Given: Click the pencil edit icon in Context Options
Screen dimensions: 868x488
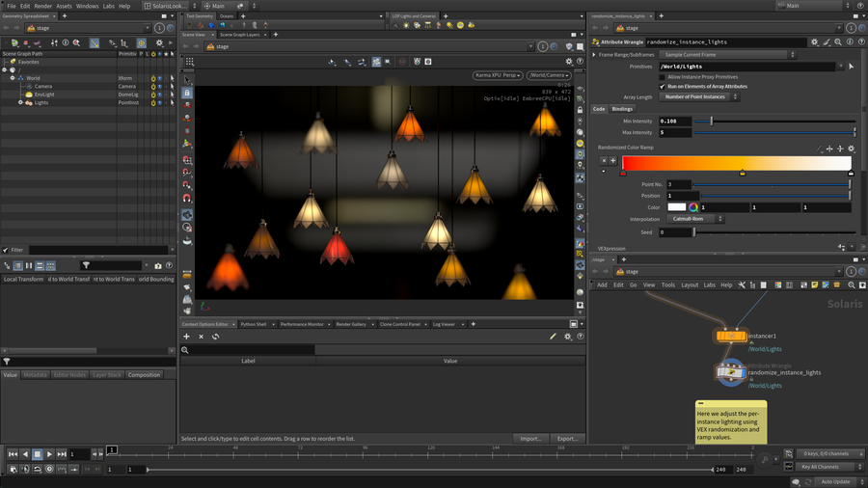Looking at the screenshot, I should pyautogui.click(x=553, y=336).
